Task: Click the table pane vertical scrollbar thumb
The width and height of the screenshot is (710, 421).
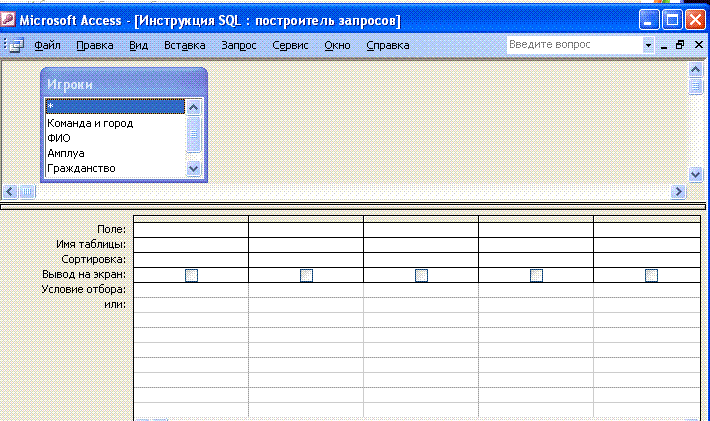Action: point(696,86)
